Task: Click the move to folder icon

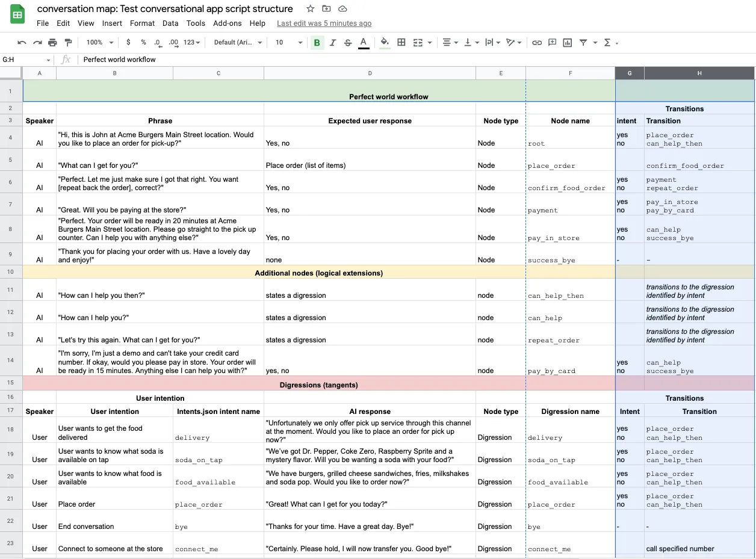Action: [326, 9]
